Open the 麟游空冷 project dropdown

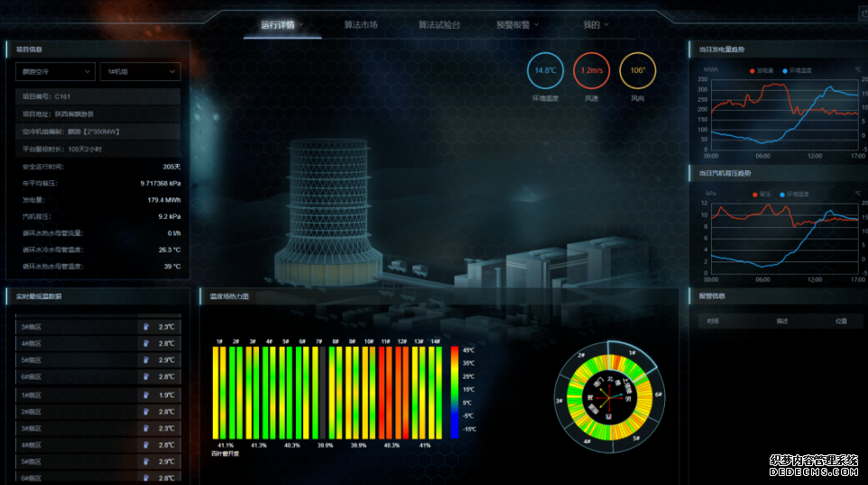(x=55, y=72)
